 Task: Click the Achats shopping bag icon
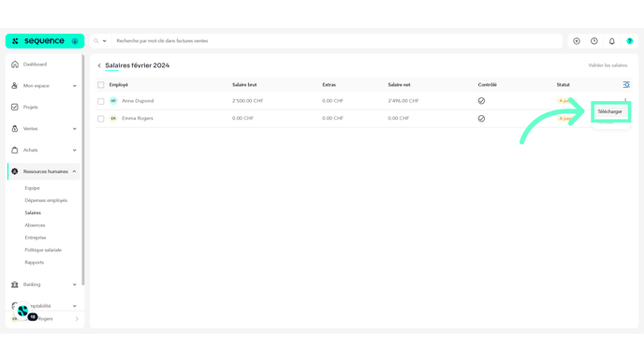click(x=15, y=150)
